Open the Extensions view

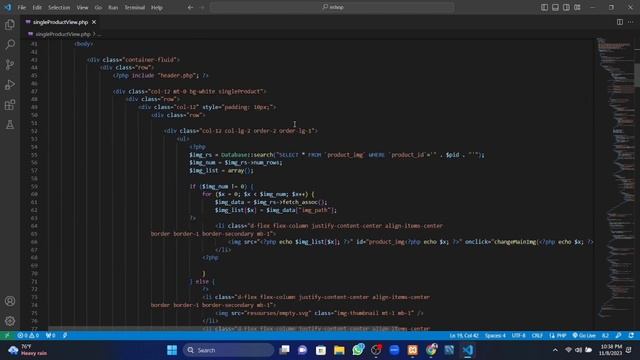pyautogui.click(x=10, y=104)
